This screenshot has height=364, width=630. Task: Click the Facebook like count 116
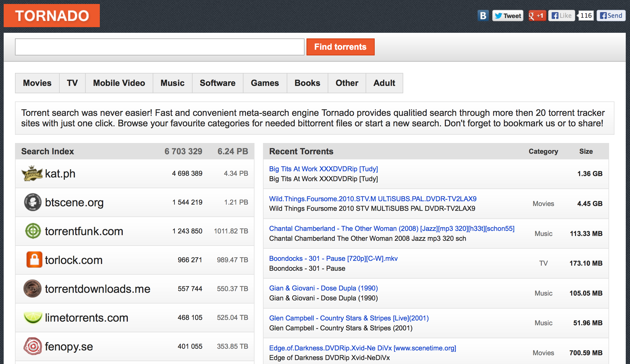click(586, 16)
